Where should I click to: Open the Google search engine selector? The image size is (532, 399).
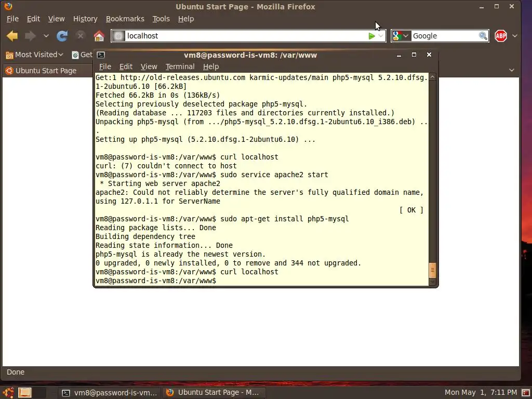402,36
